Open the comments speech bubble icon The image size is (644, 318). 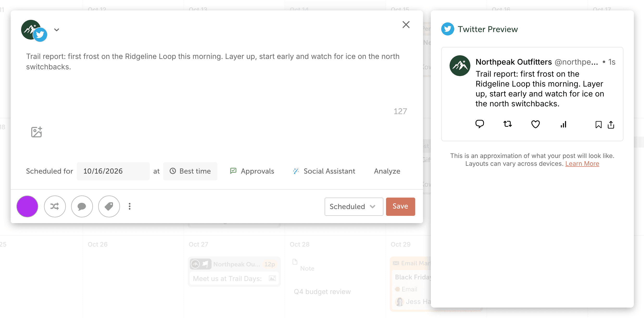[x=82, y=206]
